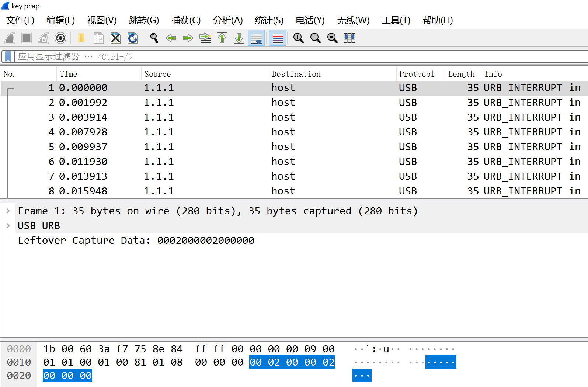This screenshot has width=588, height=387.
Task: Open the 编辑(E) menu
Action: pos(61,20)
